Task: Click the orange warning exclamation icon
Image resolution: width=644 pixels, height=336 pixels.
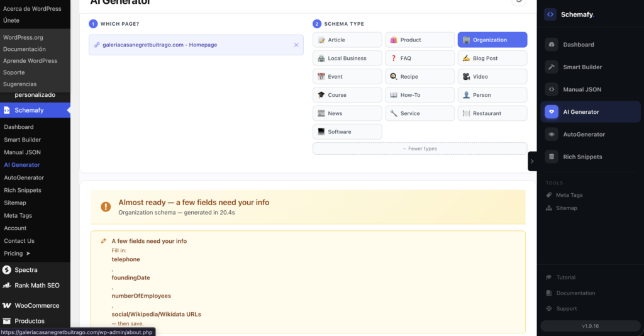Action: (106, 206)
